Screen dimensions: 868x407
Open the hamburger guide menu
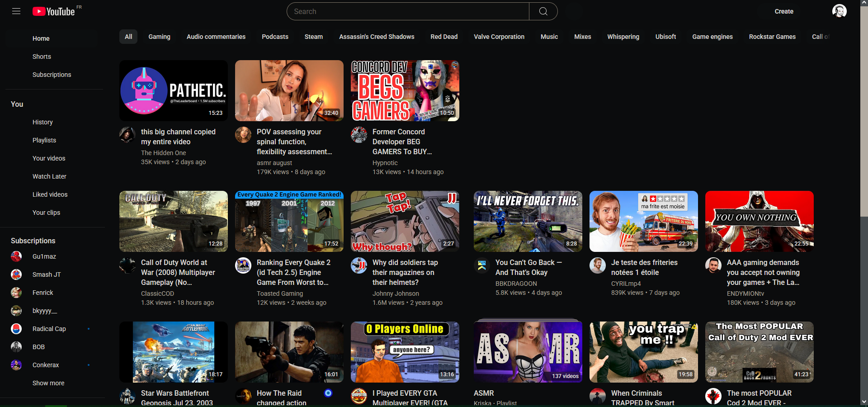pos(16,11)
